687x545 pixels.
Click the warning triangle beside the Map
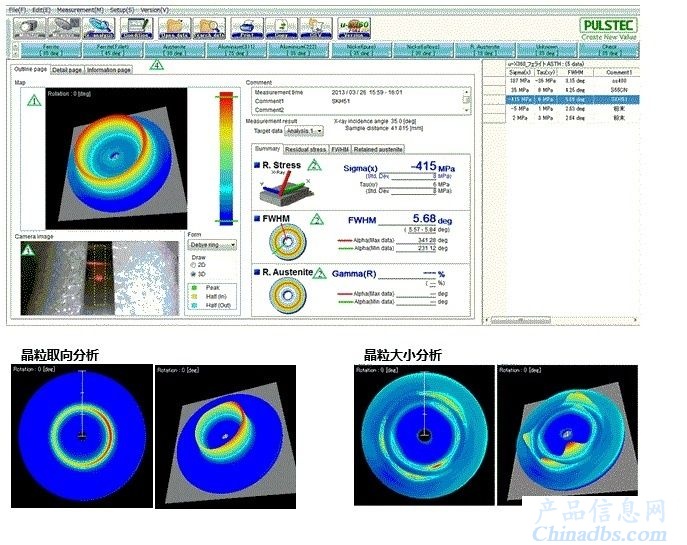[x=35, y=100]
